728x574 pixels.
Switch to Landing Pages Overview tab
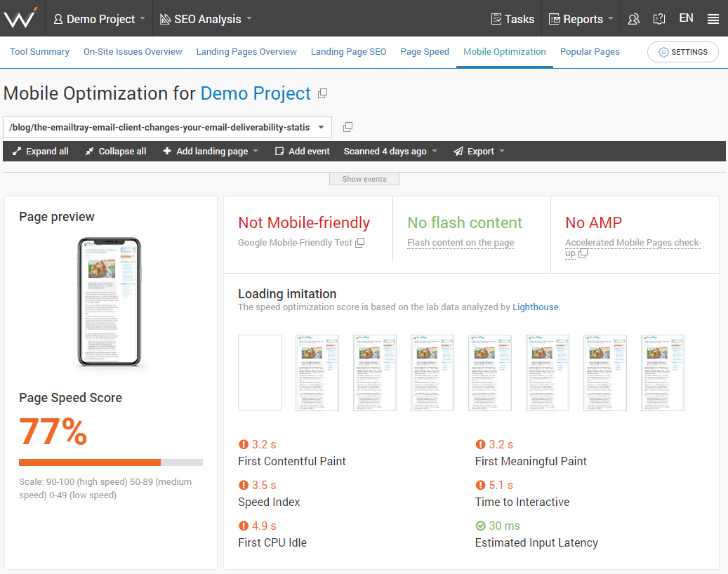[x=246, y=51]
